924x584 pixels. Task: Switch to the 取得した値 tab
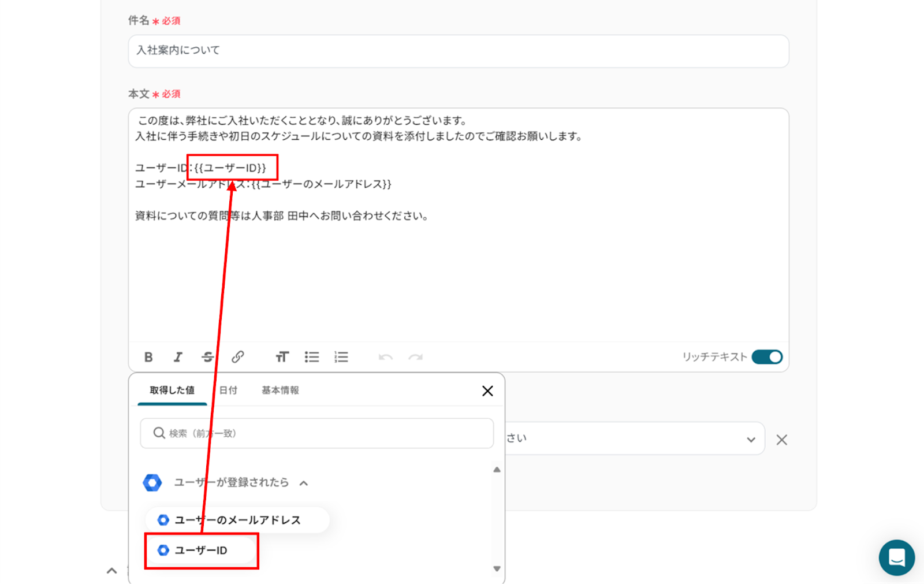tap(172, 390)
